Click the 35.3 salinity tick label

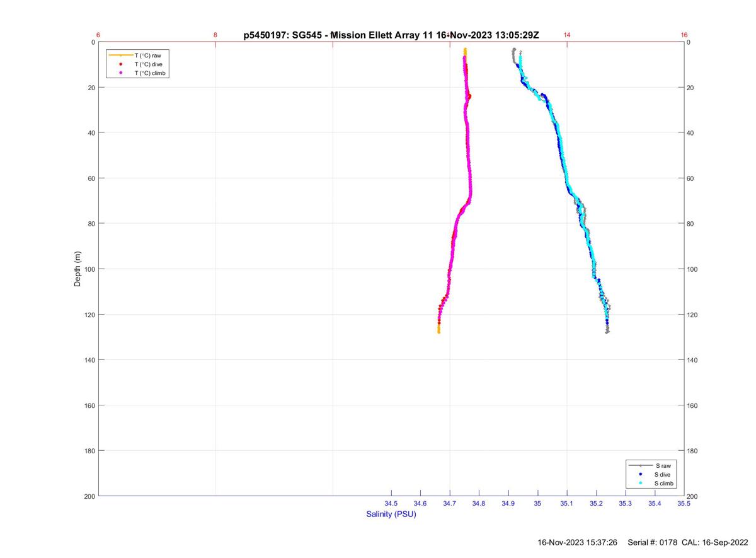pyautogui.click(x=626, y=503)
